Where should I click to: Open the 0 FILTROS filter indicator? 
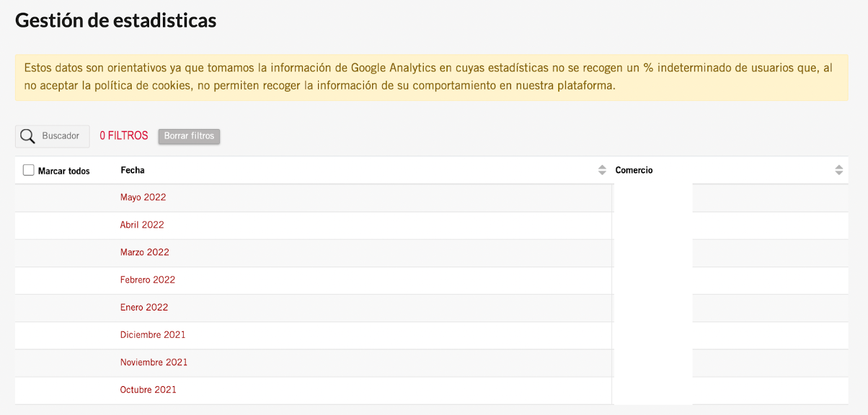[x=124, y=135]
